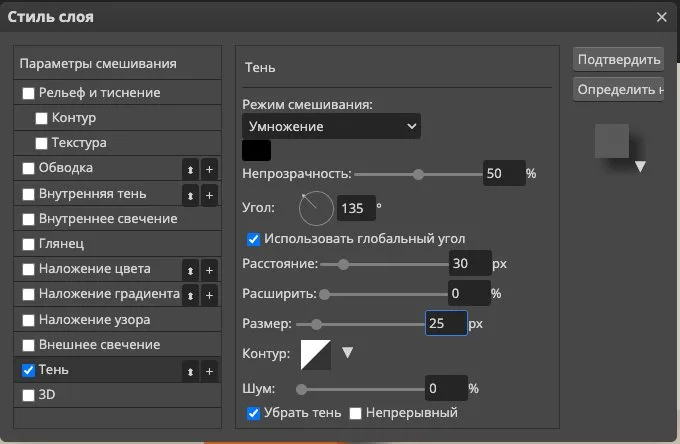Add another Наложение градиента with plus icon
Image resolution: width=680 pixels, height=444 pixels.
point(209,295)
